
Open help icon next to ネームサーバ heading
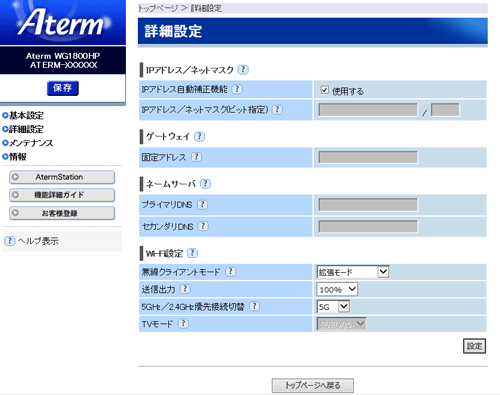(205, 184)
